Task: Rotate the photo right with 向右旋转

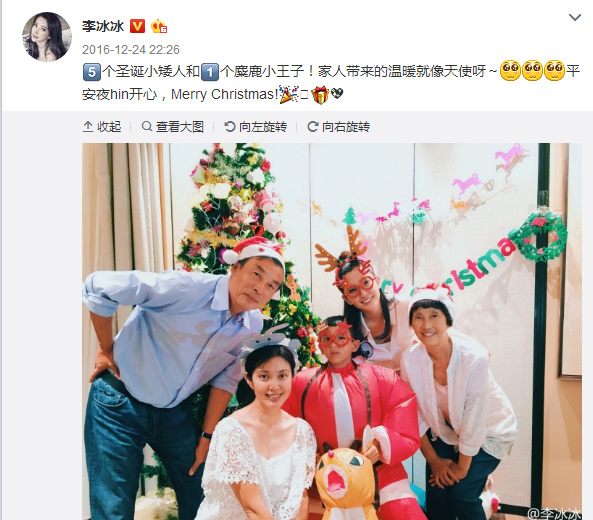Action: (338, 127)
